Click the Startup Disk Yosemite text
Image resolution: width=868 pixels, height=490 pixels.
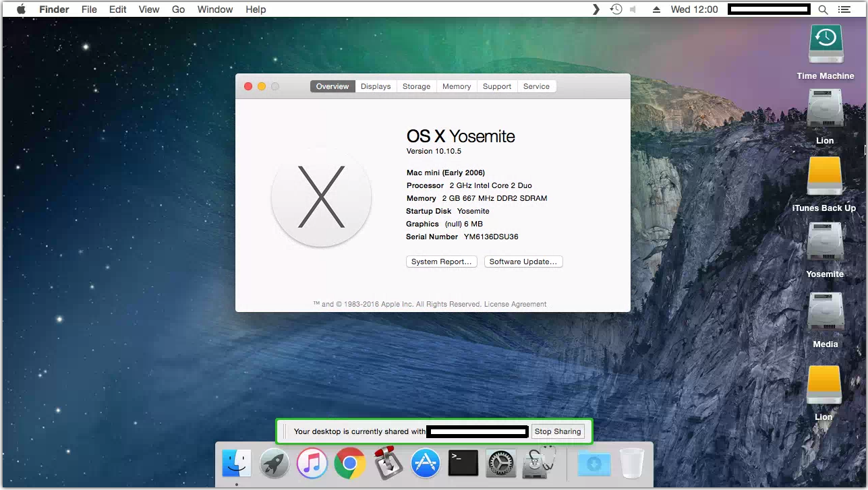coord(448,211)
